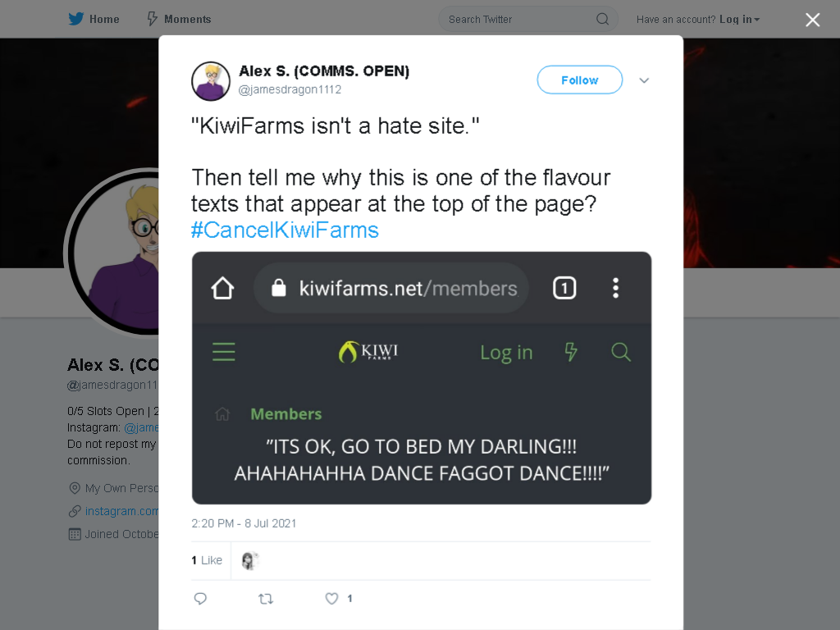This screenshot has width=840, height=630.
Task: Click the Twitter bird Home icon
Action: point(76,20)
